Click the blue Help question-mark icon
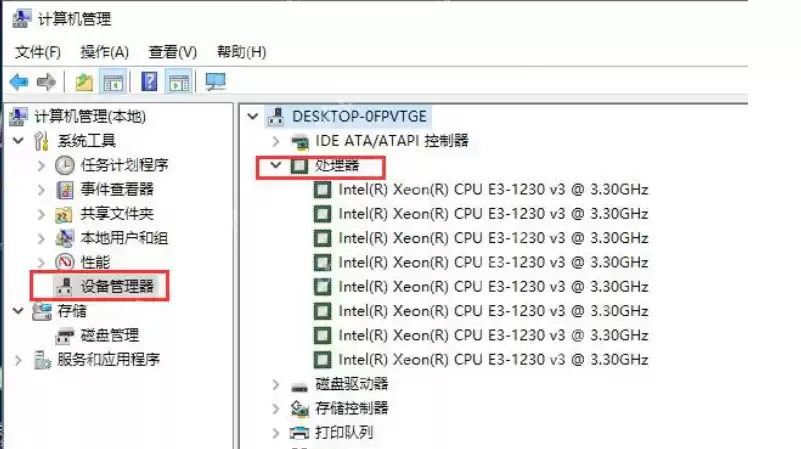This screenshot has width=801, height=449. pos(150,82)
